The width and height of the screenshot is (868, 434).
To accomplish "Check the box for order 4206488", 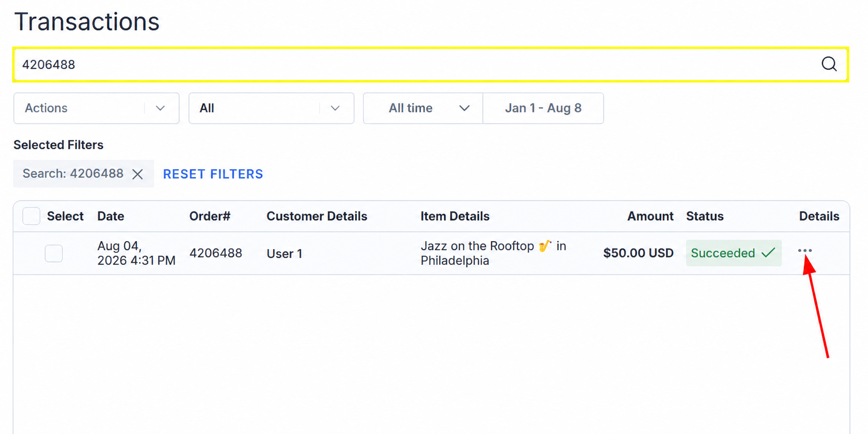I will 54,253.
